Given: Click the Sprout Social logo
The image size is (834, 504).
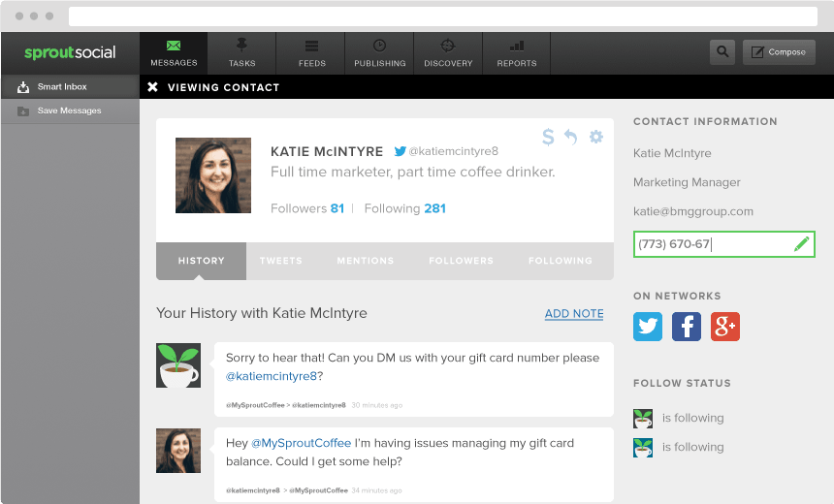Looking at the screenshot, I should [x=70, y=52].
